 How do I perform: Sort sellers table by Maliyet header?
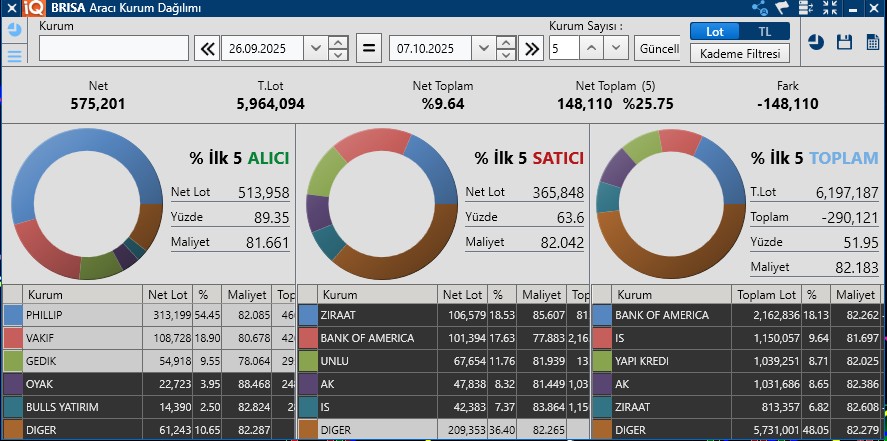[541, 295]
